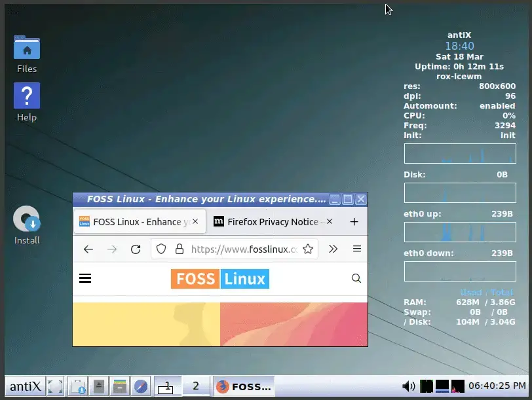This screenshot has width=532, height=400.
Task: Click the tracking protection shield icon
Action: pos(161,249)
